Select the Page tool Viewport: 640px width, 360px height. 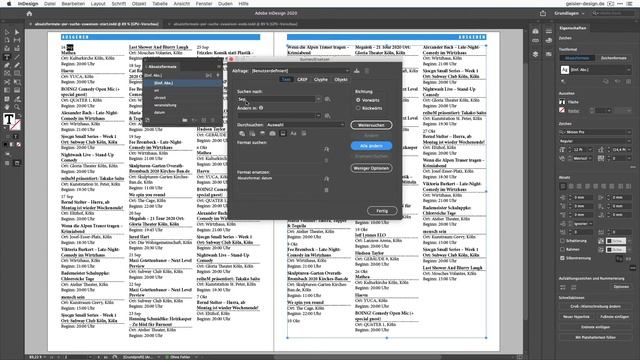(x=7, y=40)
